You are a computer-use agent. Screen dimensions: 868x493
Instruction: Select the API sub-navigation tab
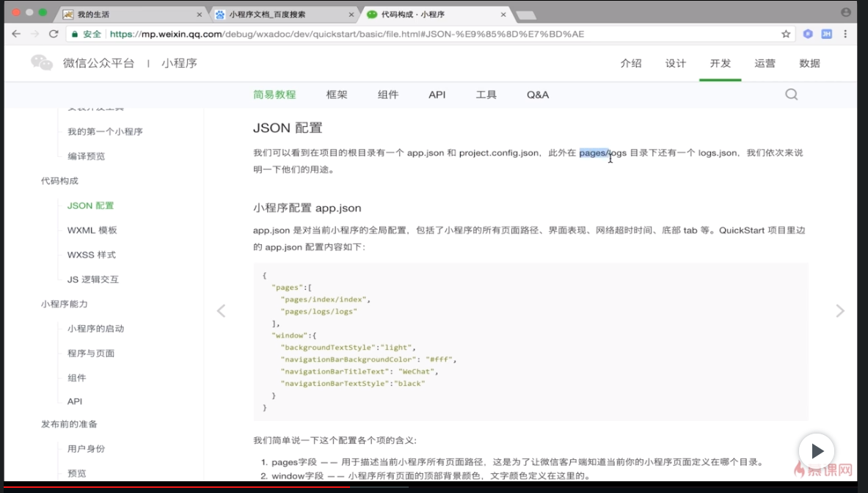(437, 95)
